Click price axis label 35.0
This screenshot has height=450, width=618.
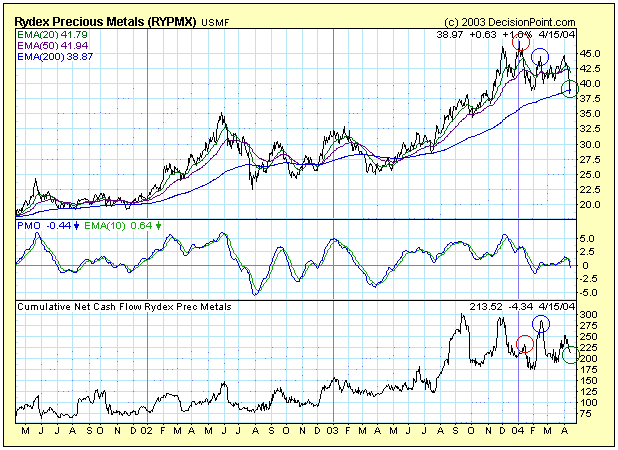click(590, 114)
